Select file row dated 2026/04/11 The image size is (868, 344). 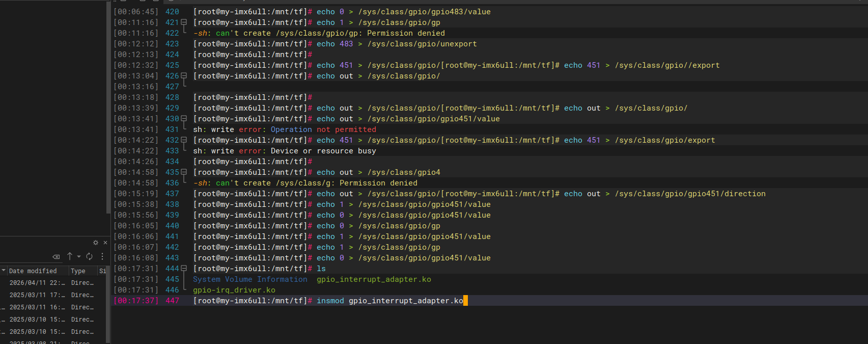click(52, 283)
